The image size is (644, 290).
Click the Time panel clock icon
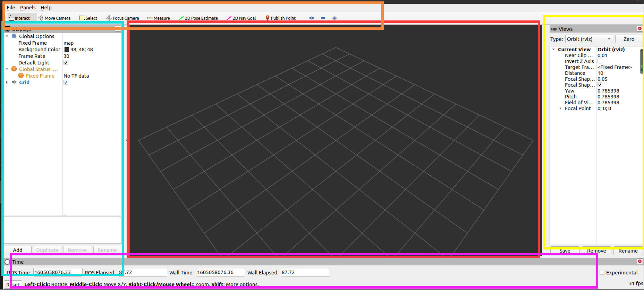7,262
